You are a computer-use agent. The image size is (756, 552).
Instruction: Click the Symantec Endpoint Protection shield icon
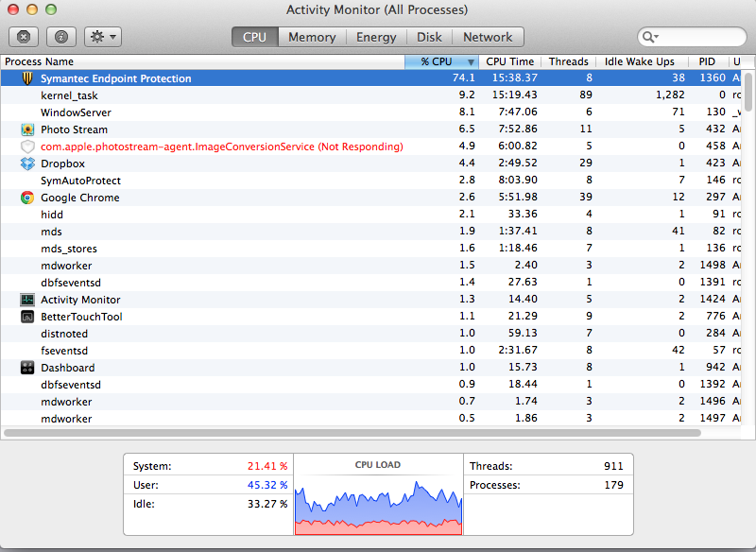pyautogui.click(x=27, y=78)
